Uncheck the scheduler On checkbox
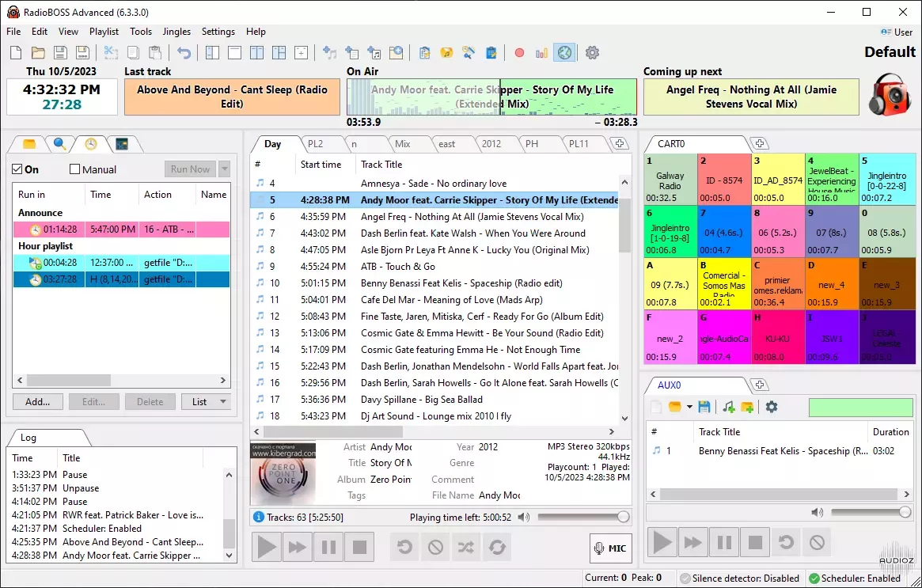This screenshot has height=588, width=922. 18,169
